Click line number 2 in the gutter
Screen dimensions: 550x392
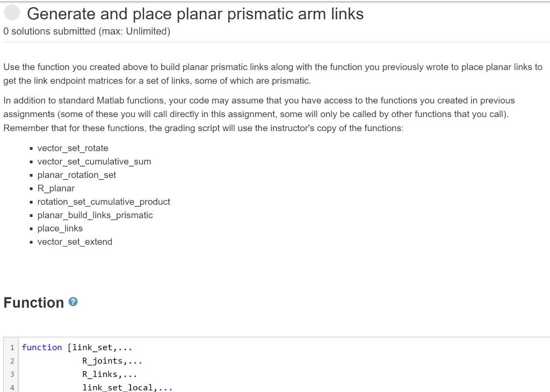pos(12,361)
